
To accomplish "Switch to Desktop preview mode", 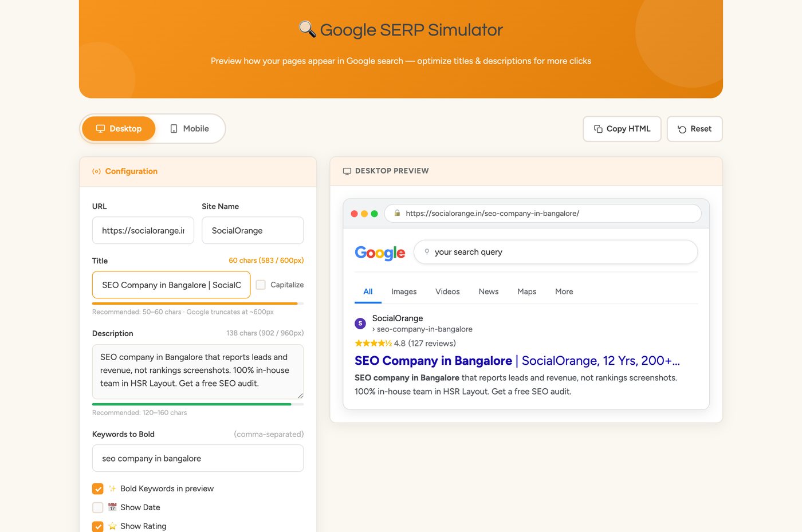I will click(x=119, y=129).
